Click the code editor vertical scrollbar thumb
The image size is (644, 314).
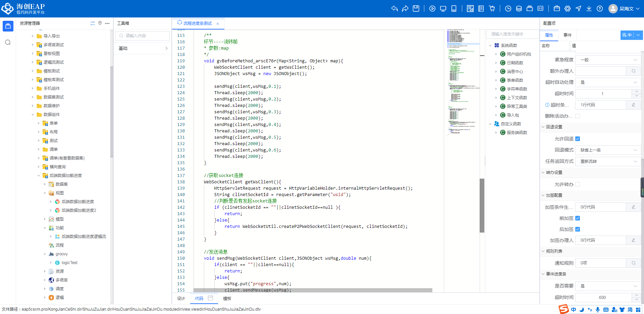pos(482,205)
